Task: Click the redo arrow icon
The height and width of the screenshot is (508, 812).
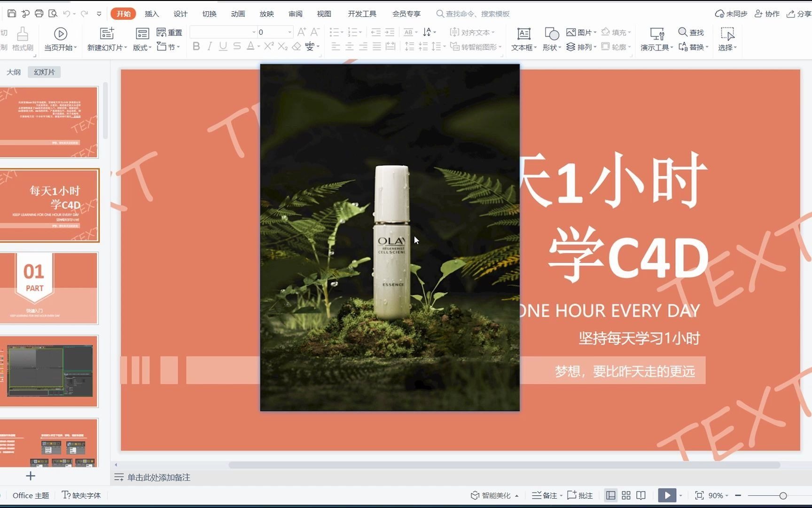Action: [x=85, y=14]
